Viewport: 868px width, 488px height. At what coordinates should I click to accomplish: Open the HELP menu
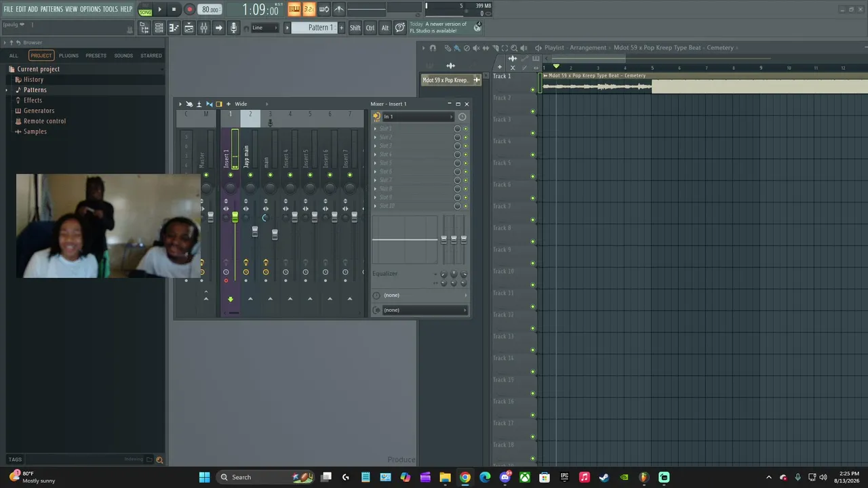(x=127, y=9)
